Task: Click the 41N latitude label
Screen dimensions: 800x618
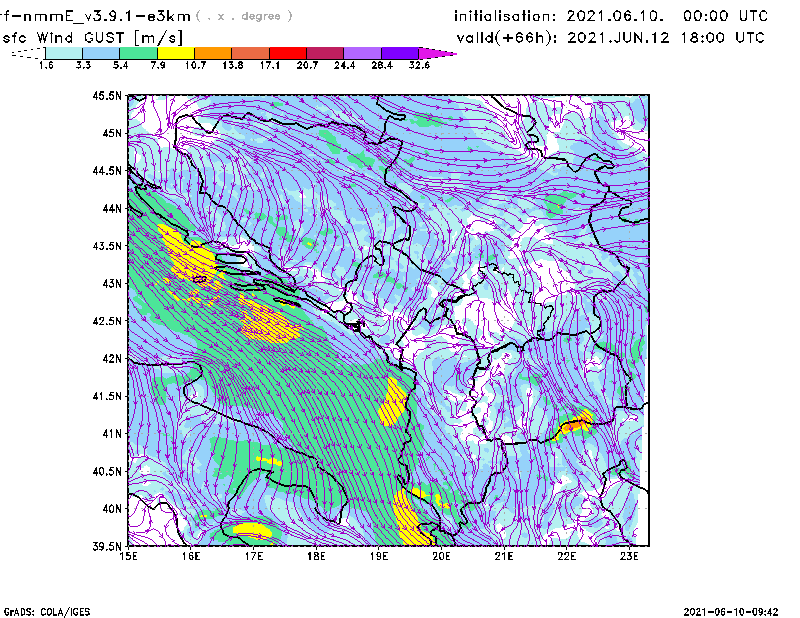Action: click(x=112, y=434)
